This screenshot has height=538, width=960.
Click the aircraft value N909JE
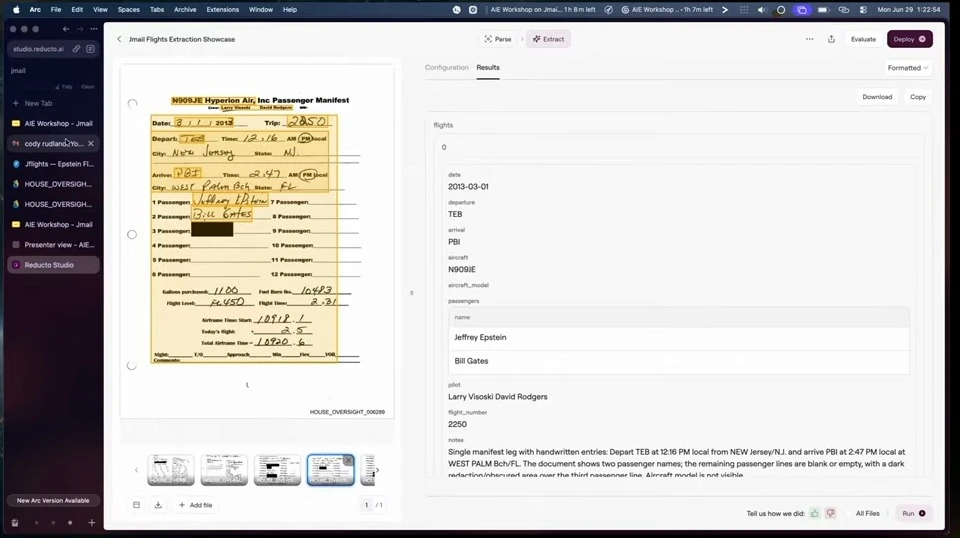[462, 269]
